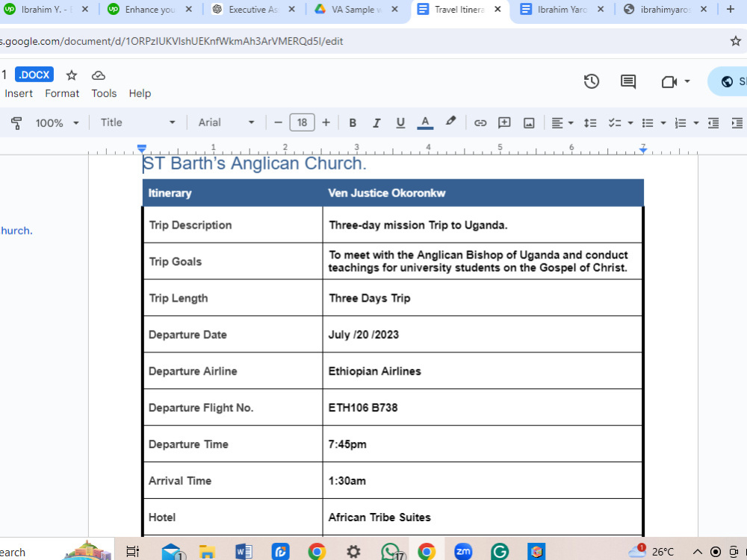Open the camera meeting dropdown arrow
This screenshot has width=747, height=560.
coord(687,81)
